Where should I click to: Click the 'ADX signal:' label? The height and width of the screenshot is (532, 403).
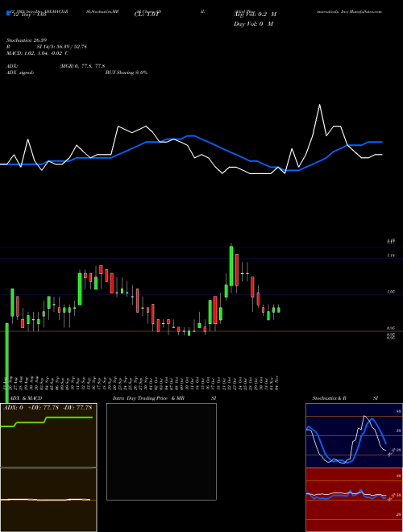(20, 73)
